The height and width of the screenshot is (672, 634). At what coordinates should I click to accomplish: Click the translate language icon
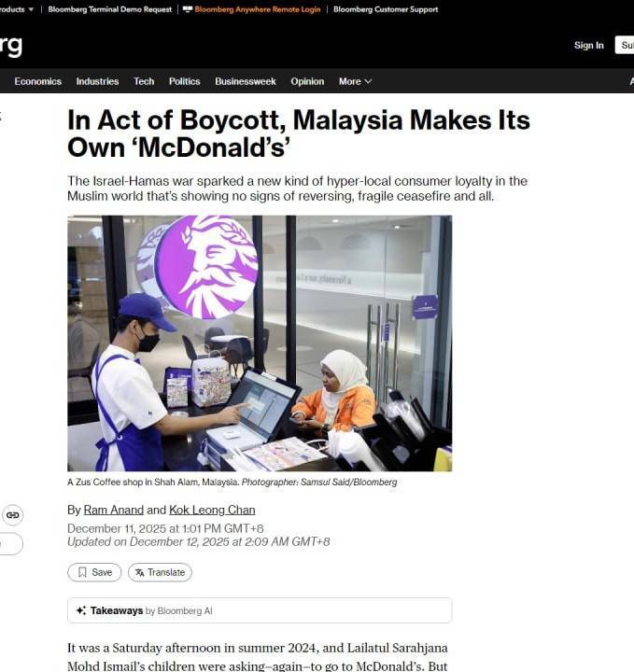(x=139, y=572)
